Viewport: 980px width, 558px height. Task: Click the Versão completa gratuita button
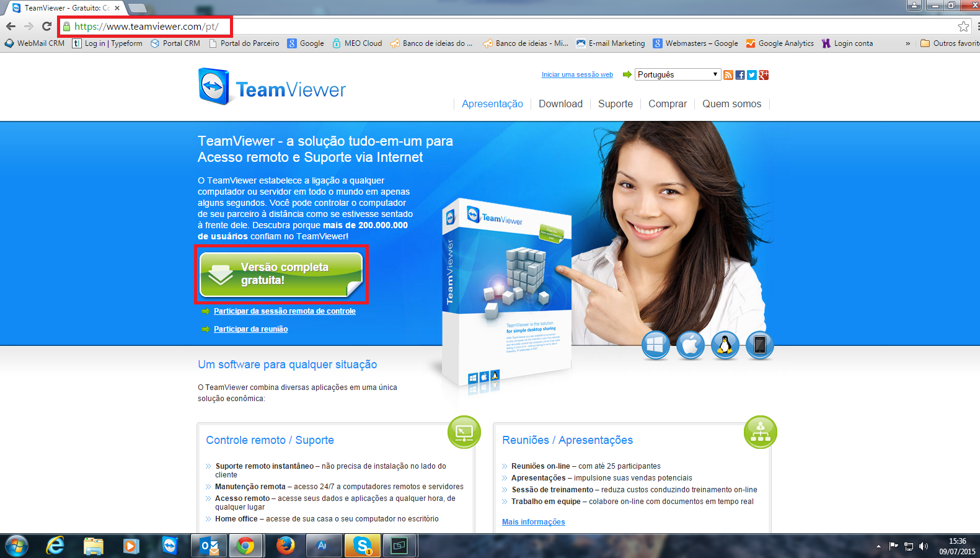281,274
